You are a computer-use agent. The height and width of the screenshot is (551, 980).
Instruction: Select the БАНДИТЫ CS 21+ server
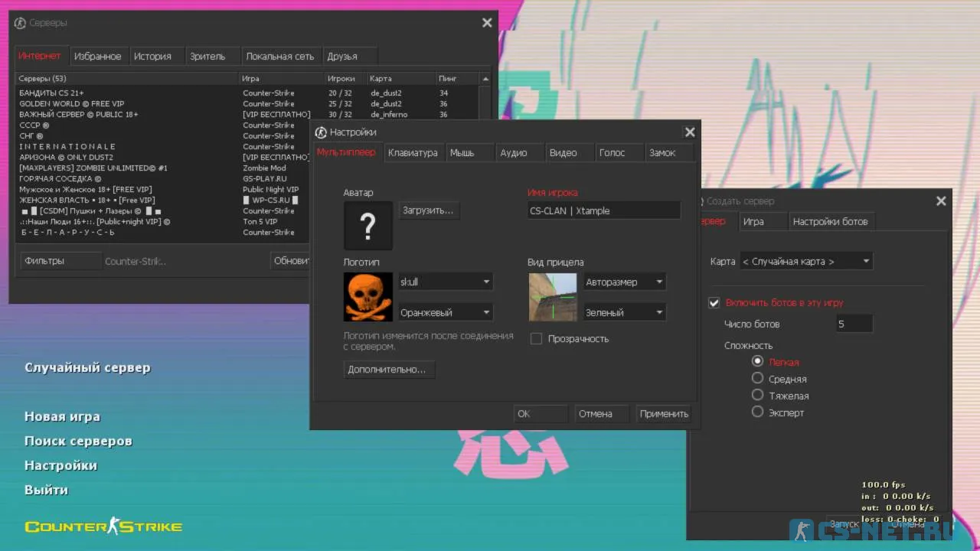[x=247, y=93]
